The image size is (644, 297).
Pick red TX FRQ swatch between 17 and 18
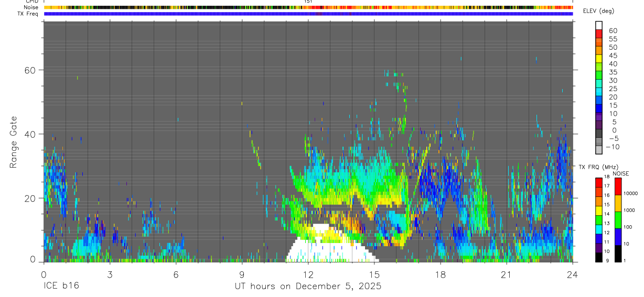599,182
